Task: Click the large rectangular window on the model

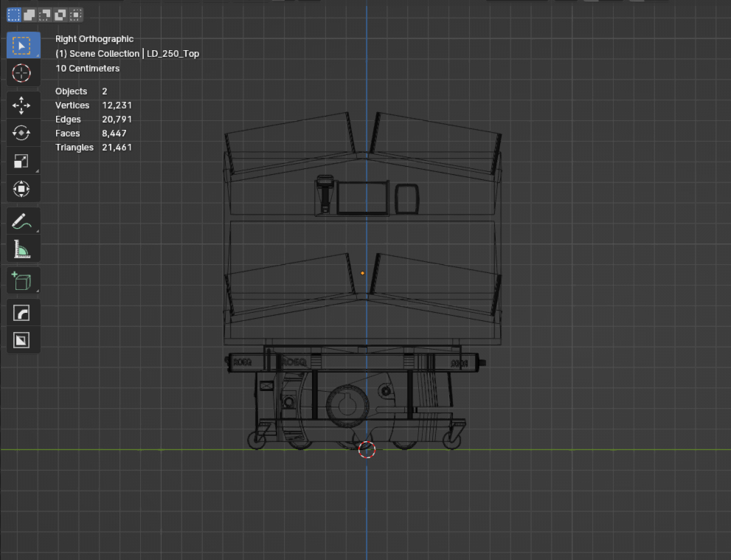Action: point(363,198)
